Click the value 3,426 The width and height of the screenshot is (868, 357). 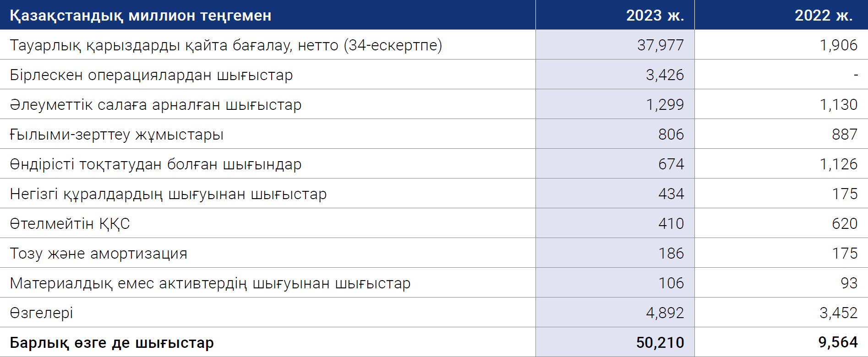point(665,75)
